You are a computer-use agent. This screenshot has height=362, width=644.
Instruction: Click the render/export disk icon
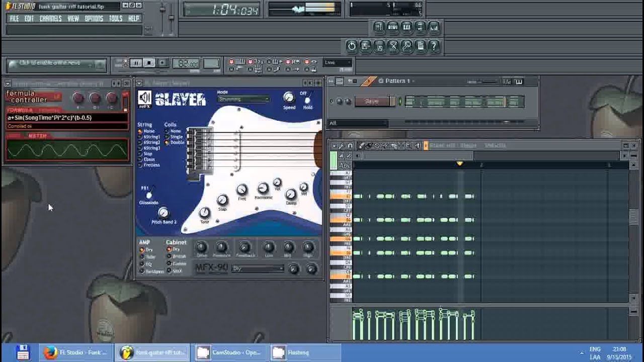(x=379, y=46)
